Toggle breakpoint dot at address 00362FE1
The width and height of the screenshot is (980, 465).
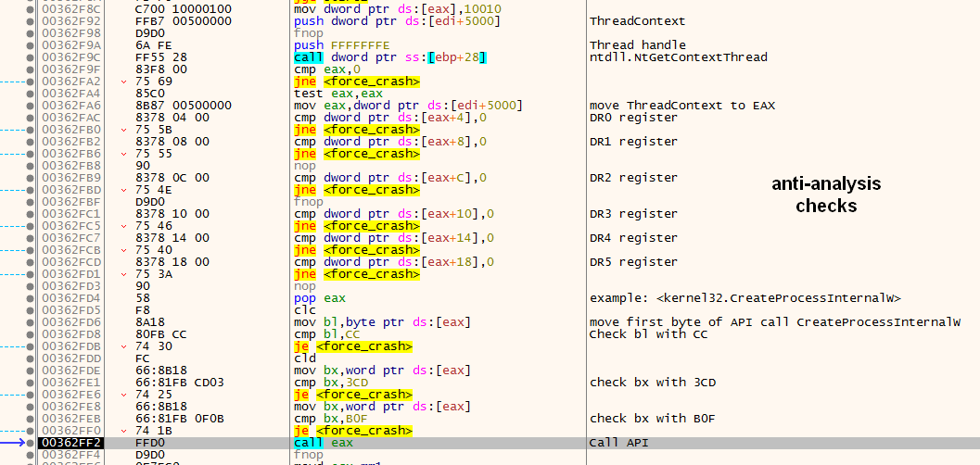pos(30,383)
